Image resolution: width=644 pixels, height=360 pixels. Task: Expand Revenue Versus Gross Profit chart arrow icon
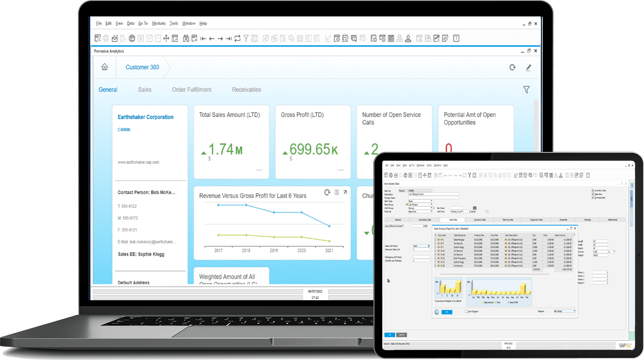pos(345,192)
